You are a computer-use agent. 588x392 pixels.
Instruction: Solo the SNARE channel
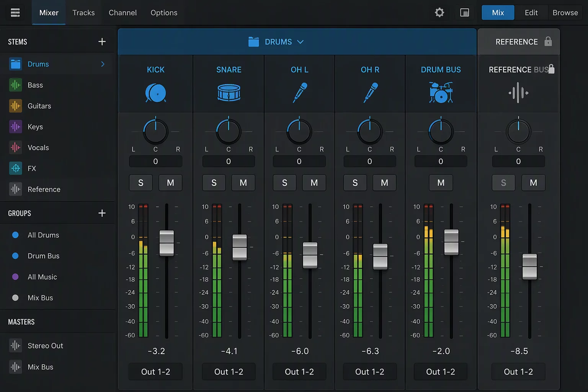coord(214,183)
